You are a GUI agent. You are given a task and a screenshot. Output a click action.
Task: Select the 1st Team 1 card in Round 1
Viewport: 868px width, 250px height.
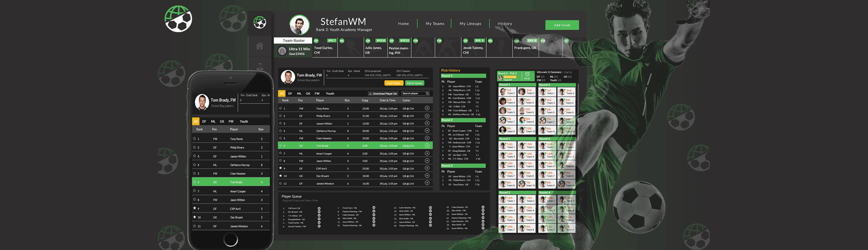(x=507, y=91)
